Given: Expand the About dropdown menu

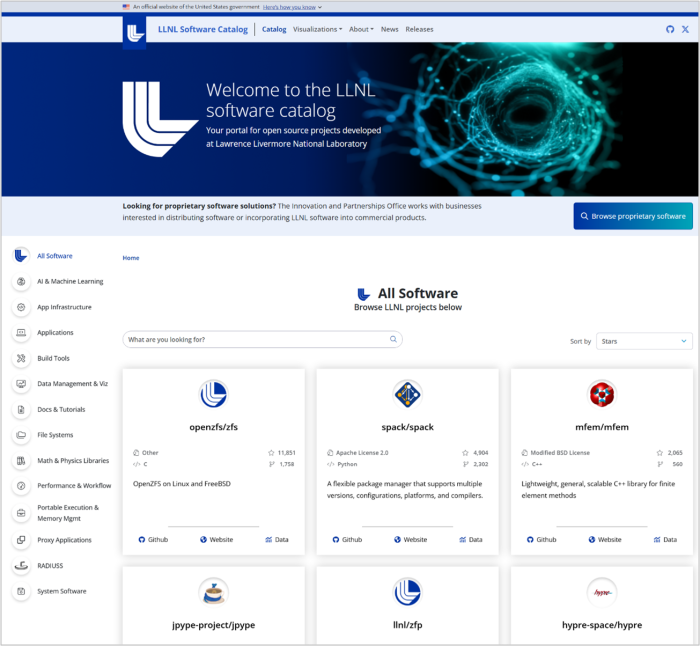Looking at the screenshot, I should [361, 29].
